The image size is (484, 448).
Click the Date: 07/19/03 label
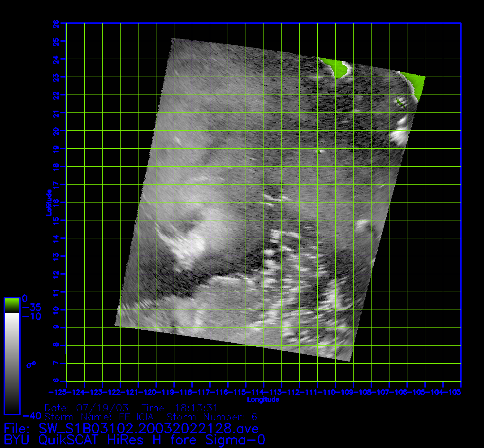87,408
